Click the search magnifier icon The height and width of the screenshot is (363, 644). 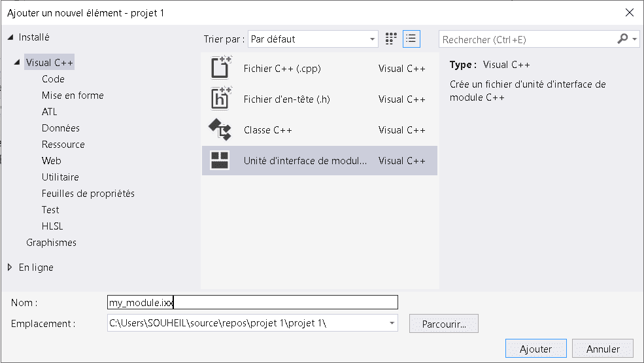pos(622,39)
